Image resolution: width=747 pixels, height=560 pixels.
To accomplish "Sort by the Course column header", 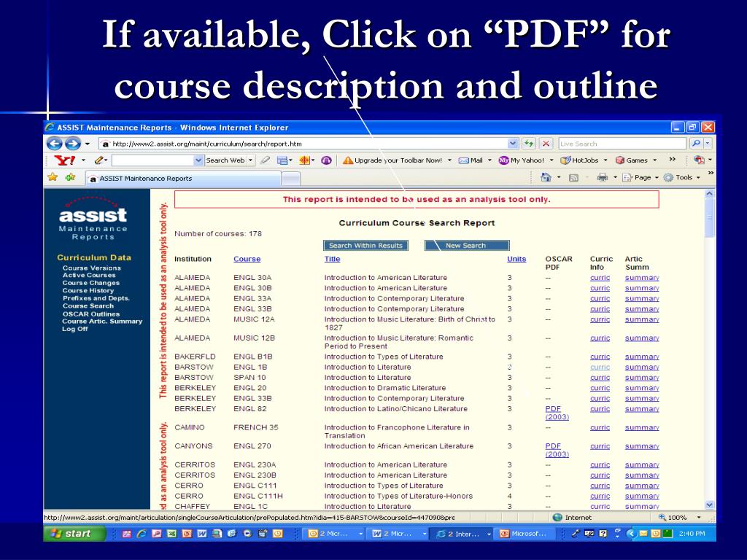I will coord(247,259).
